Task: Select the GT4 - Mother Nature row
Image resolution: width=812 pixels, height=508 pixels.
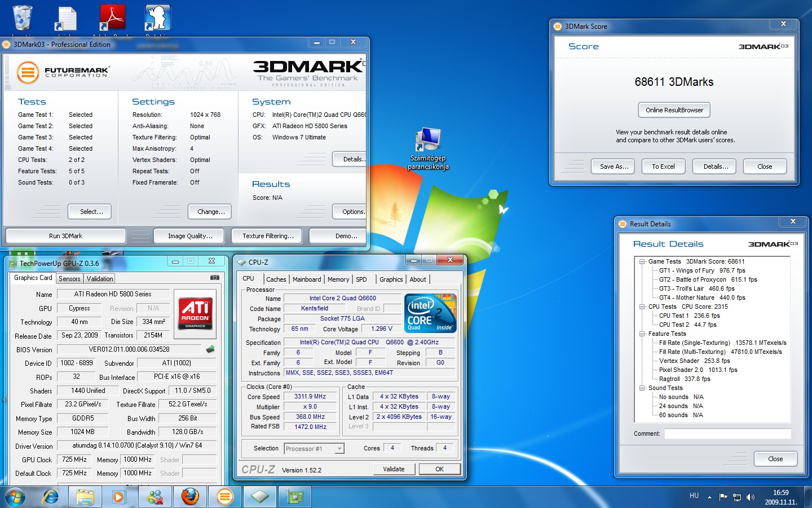Action: 702,297
